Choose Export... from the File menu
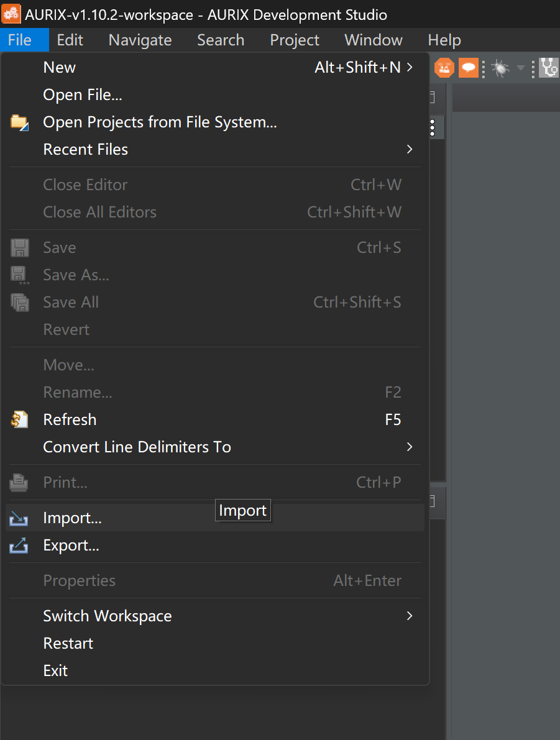This screenshot has width=560, height=740. (215, 545)
